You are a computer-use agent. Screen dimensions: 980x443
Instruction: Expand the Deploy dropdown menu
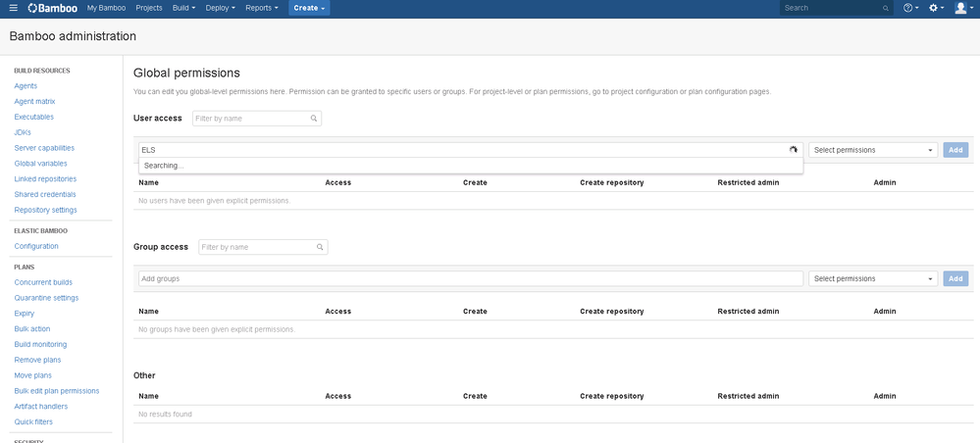point(220,8)
